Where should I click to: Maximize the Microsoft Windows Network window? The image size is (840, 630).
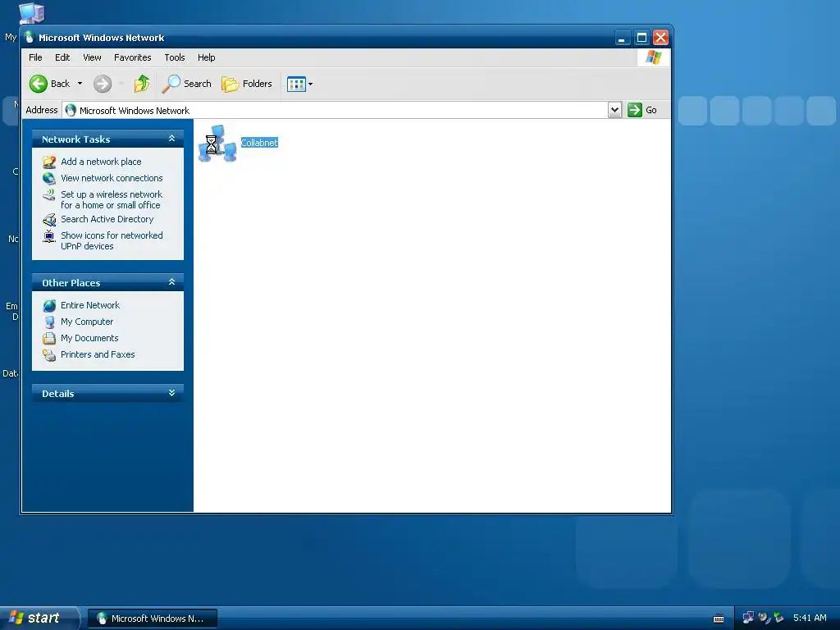(641, 38)
